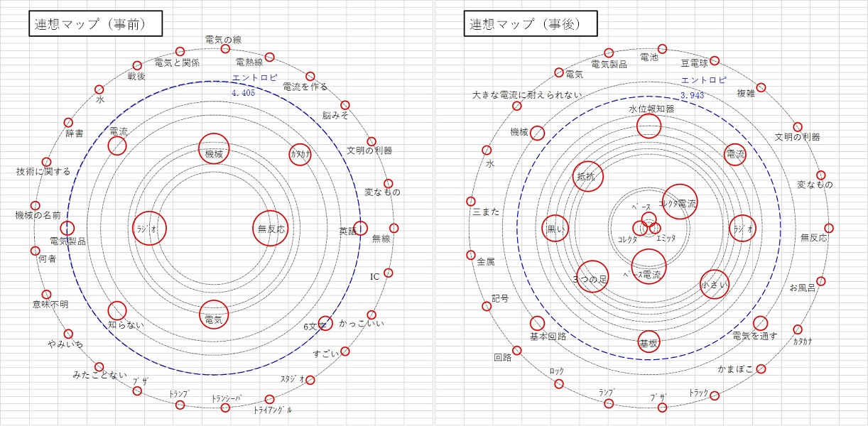Select the 水位報知器 circle node
The image size is (868, 426).
[649, 126]
